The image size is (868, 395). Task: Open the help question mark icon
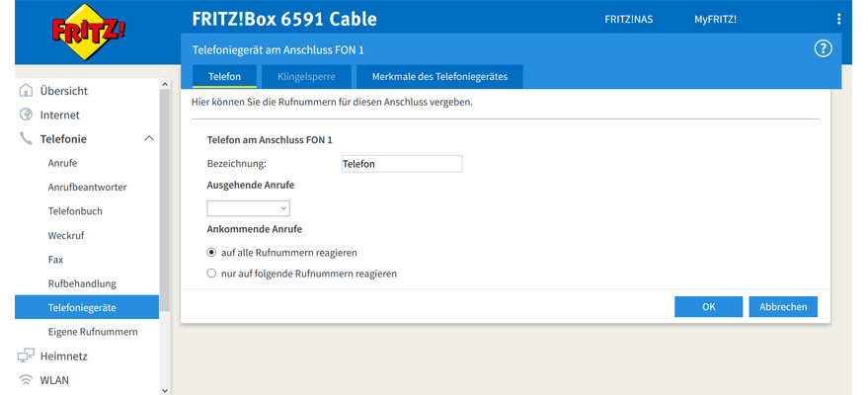click(x=823, y=49)
